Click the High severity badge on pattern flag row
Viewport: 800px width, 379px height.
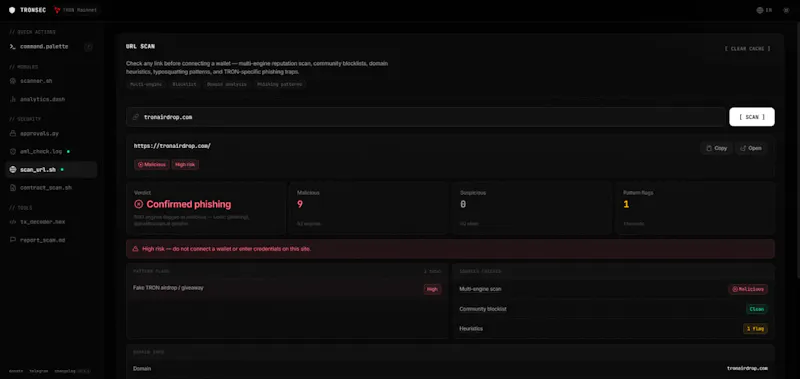pos(432,289)
